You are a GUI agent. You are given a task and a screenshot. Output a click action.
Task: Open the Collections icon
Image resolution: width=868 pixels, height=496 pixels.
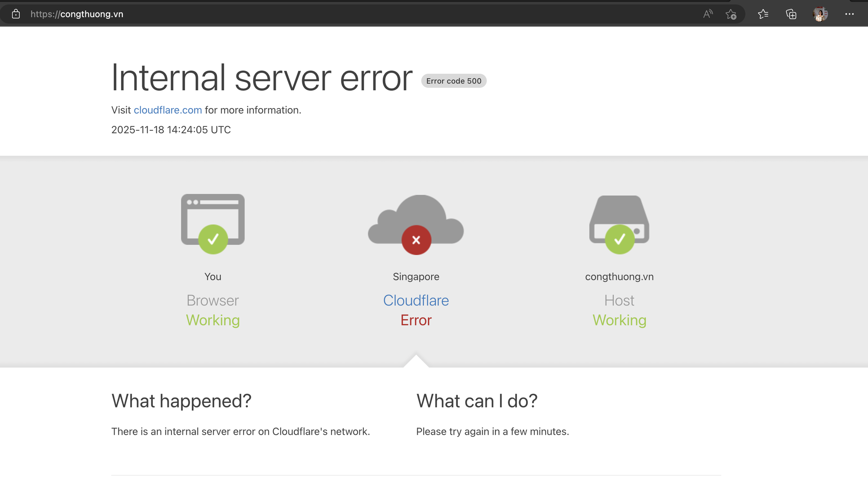tap(791, 14)
